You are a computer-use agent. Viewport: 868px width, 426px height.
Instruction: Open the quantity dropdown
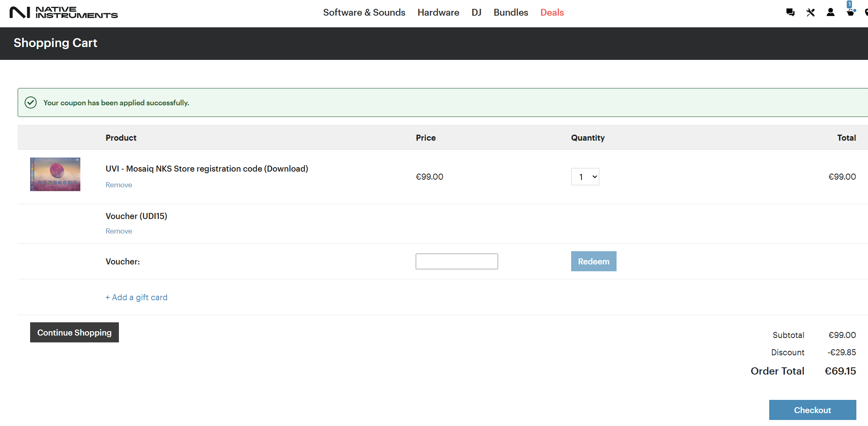coord(585,177)
